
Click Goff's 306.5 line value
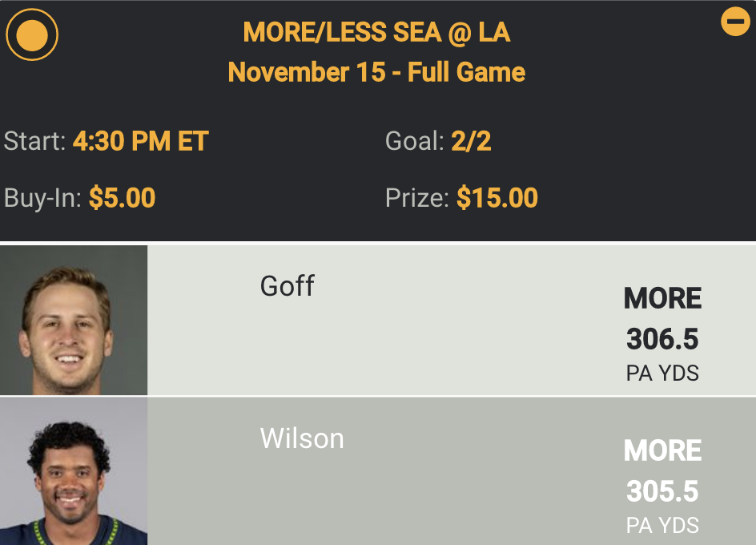point(662,339)
